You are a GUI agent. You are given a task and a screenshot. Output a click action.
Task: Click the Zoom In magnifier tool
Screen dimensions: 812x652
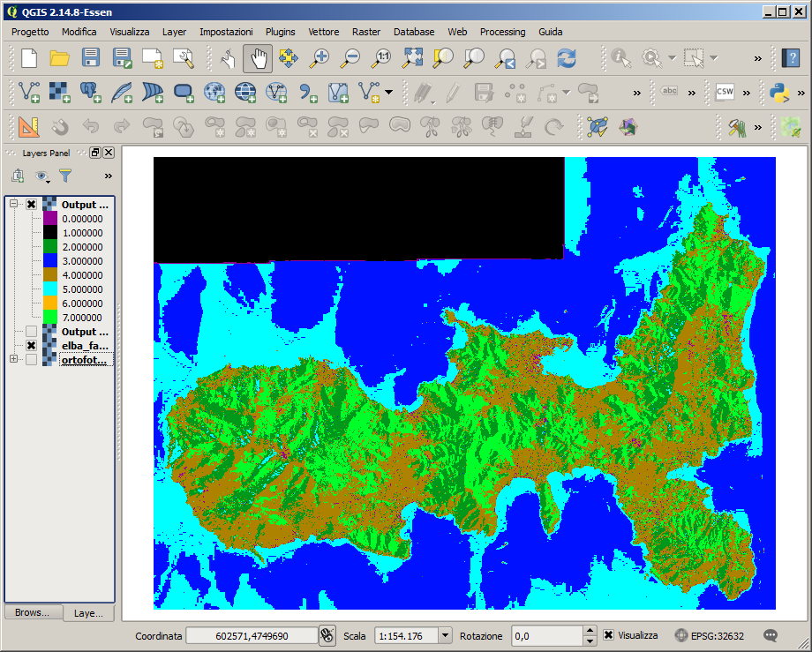click(320, 58)
